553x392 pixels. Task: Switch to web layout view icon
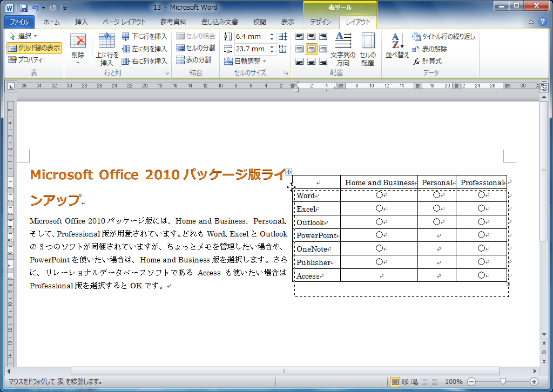pos(415,382)
